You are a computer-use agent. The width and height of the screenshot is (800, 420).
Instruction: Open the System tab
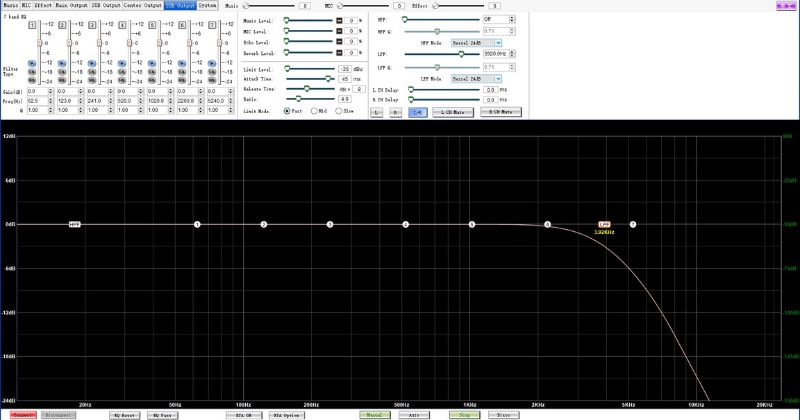pyautogui.click(x=207, y=5)
